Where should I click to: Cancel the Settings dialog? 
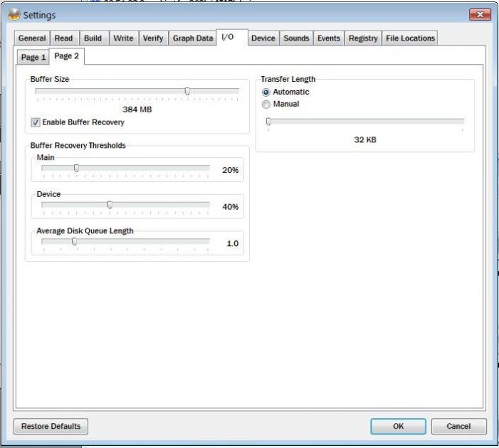pos(458,426)
